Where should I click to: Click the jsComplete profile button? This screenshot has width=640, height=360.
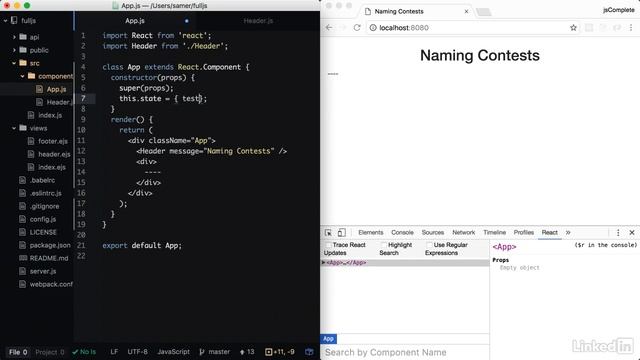[x=619, y=10]
